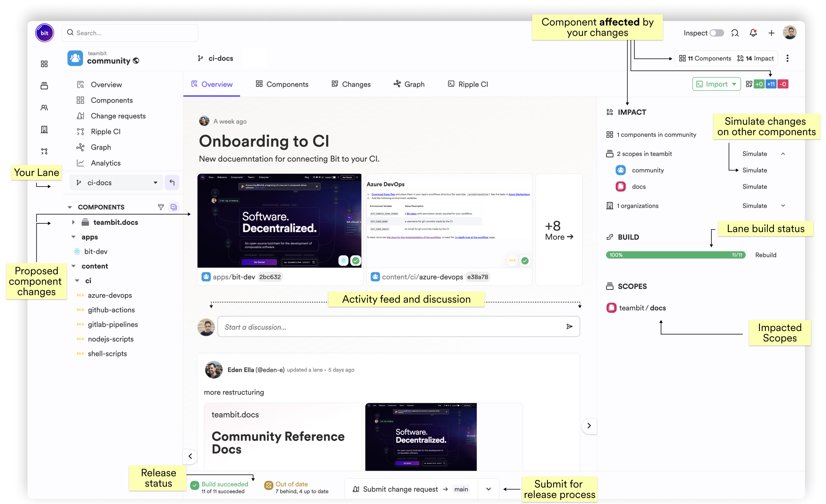The image size is (826, 504).
Task: Click the green build progress bar
Action: [x=676, y=255]
